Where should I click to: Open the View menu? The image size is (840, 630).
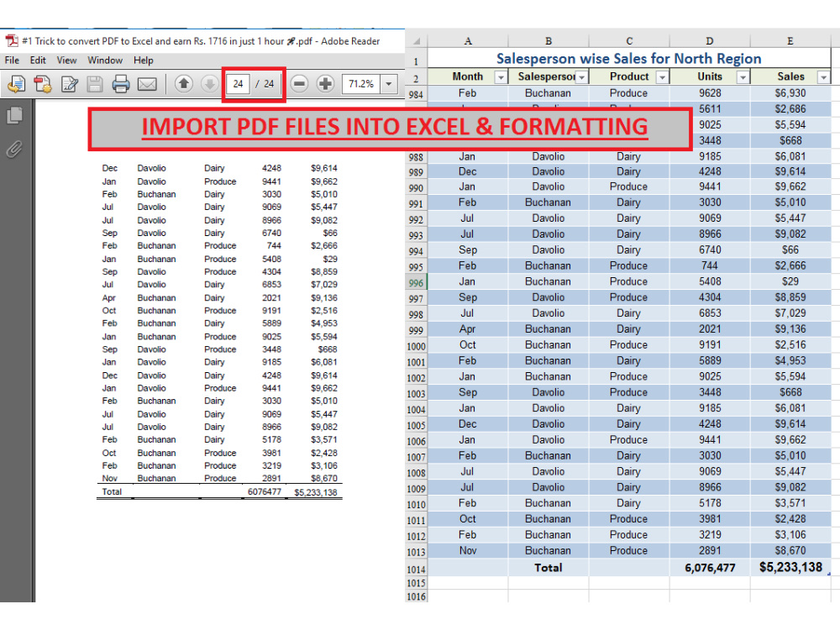[x=66, y=60]
